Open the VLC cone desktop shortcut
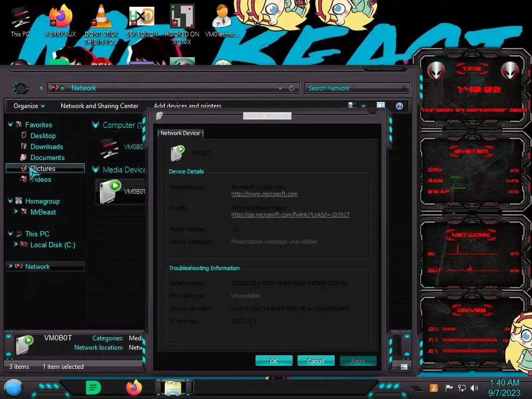532x399 pixels. coord(101,25)
